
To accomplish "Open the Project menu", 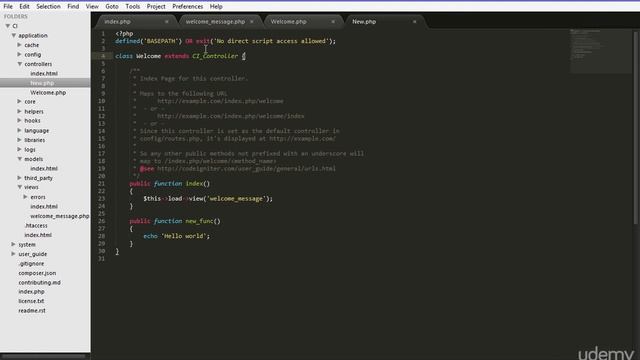I will pos(156,7).
